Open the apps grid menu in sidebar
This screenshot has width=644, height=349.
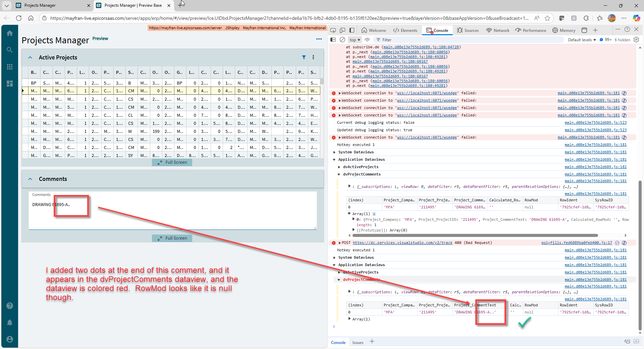[10, 67]
